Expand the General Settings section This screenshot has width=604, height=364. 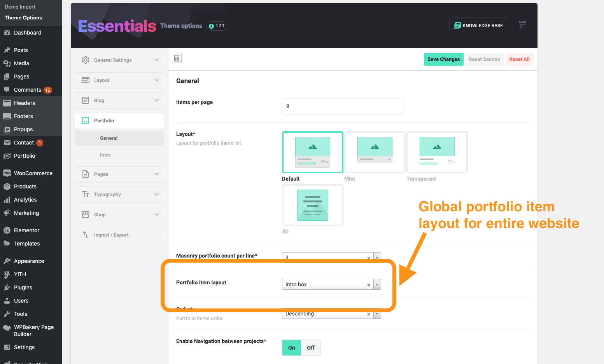tap(119, 60)
